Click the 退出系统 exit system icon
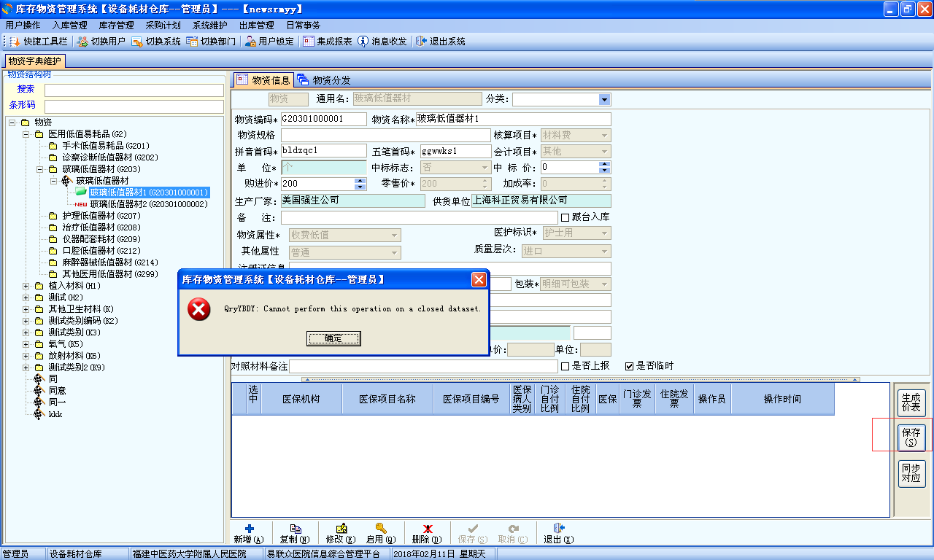The width and height of the screenshot is (934, 560). [x=421, y=42]
